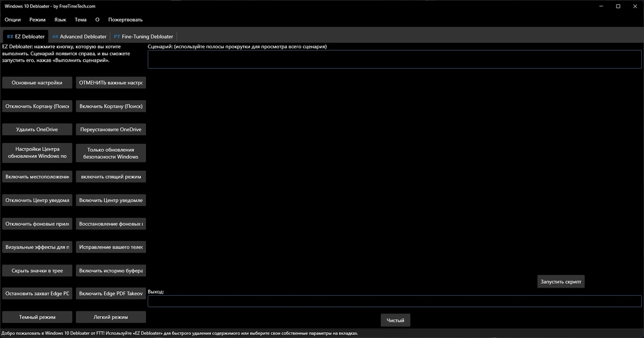Click Отключить Кортану (Поиск) button

tap(37, 106)
